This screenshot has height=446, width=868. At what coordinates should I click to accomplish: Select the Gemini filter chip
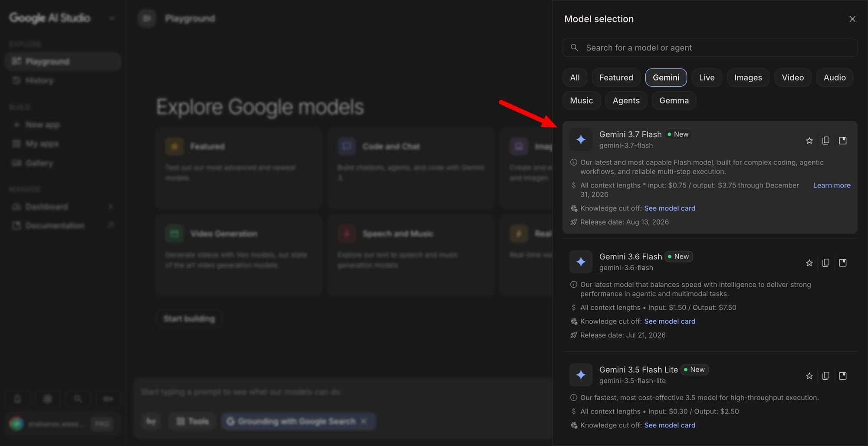pos(666,78)
